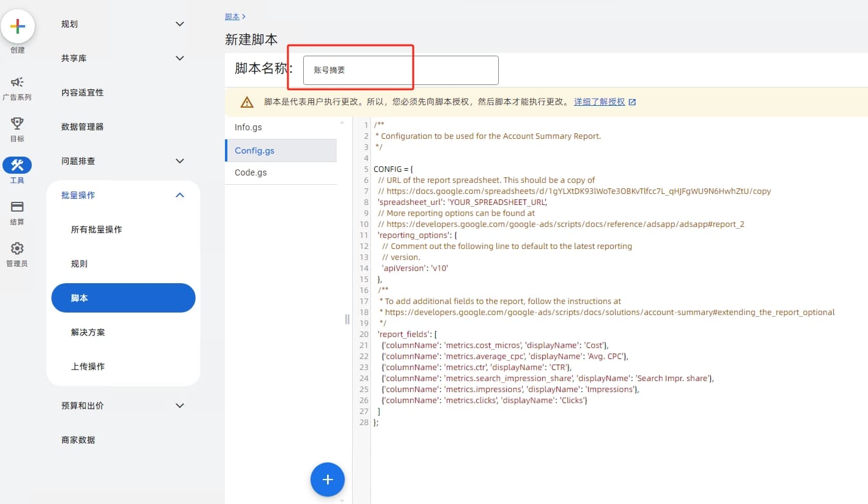Image resolution: width=868 pixels, height=504 pixels.
Task: Click the line with metrics.average_cpc
Action: click(x=504, y=356)
